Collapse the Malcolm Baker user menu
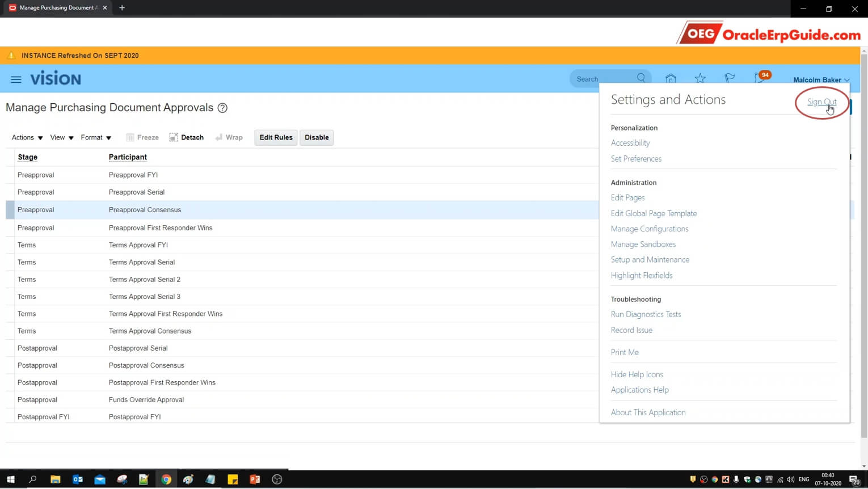The height and width of the screenshot is (489, 868). pyautogui.click(x=821, y=79)
